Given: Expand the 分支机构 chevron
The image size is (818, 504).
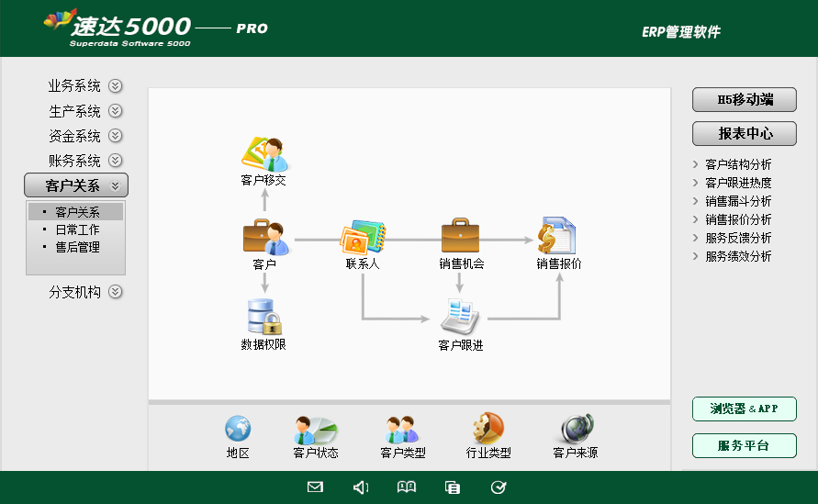Looking at the screenshot, I should (x=116, y=292).
